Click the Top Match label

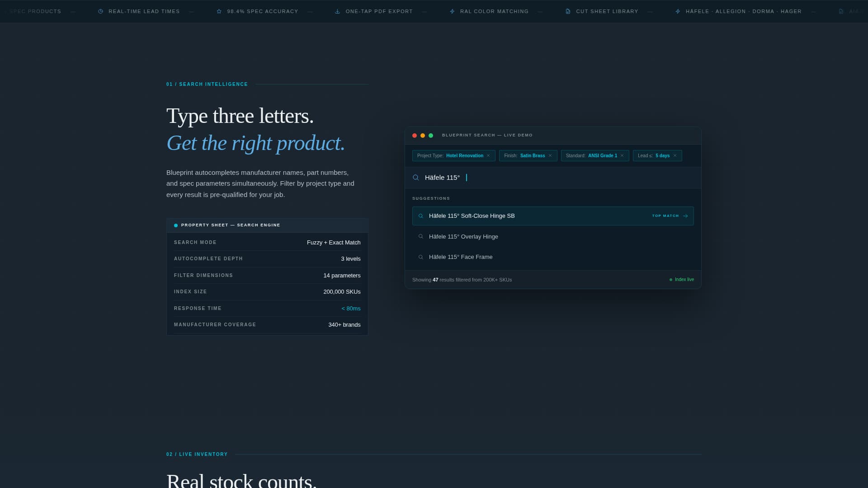pos(665,216)
